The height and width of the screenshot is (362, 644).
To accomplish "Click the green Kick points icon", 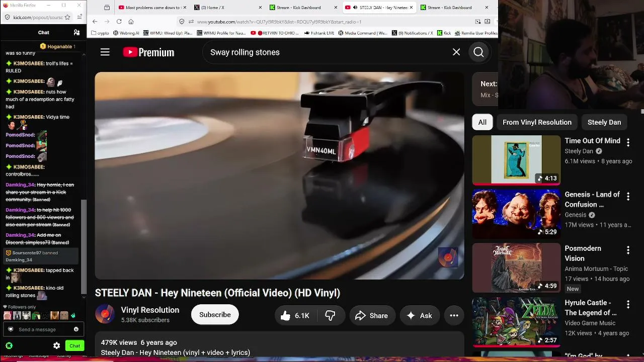I will coord(9,346).
